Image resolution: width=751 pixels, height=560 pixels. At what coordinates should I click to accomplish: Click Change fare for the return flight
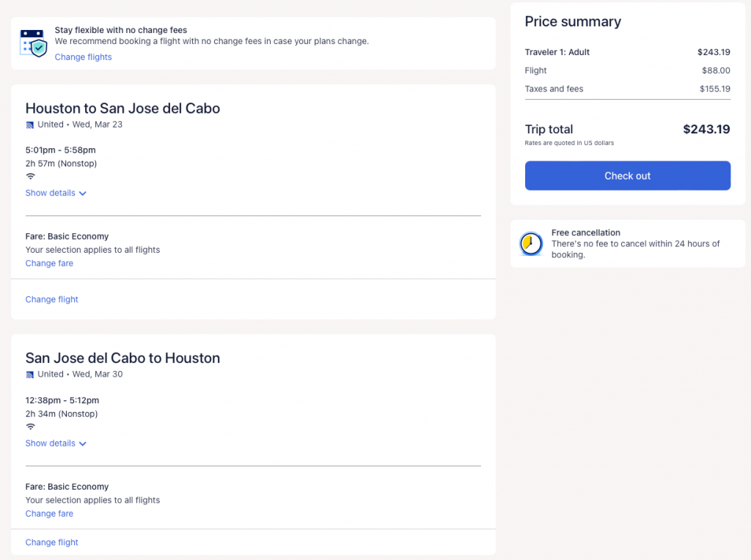click(49, 514)
